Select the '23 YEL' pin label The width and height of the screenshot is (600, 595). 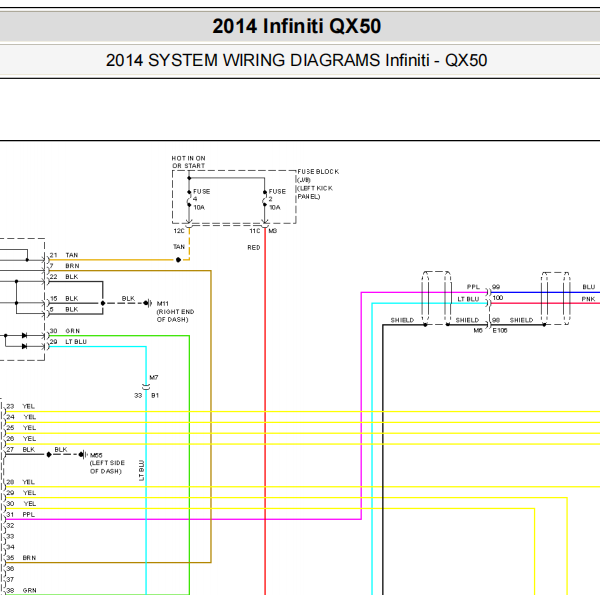tap(21, 406)
